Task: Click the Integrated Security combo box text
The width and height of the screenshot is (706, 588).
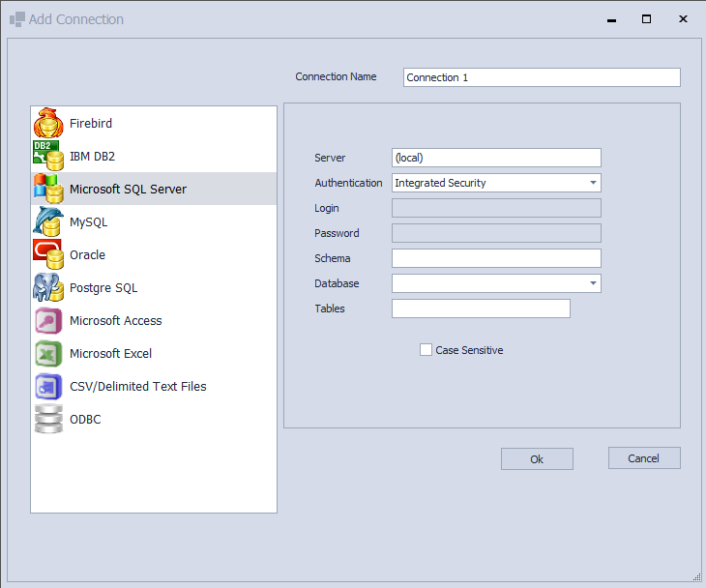Action: click(440, 183)
